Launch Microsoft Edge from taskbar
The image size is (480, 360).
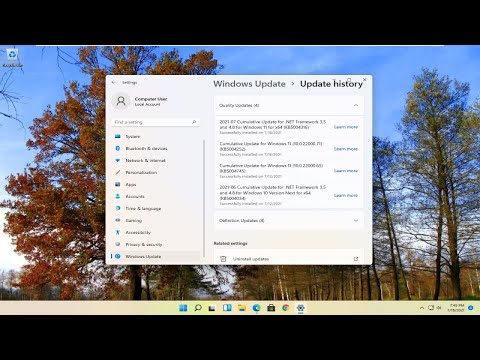[256, 308]
